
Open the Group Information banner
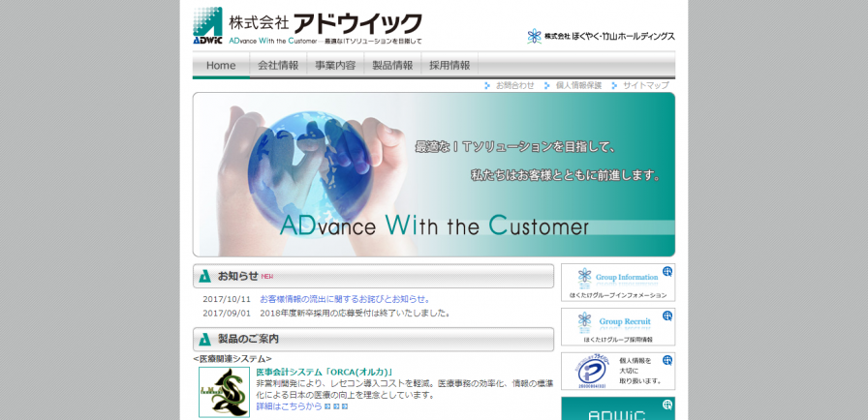(618, 283)
